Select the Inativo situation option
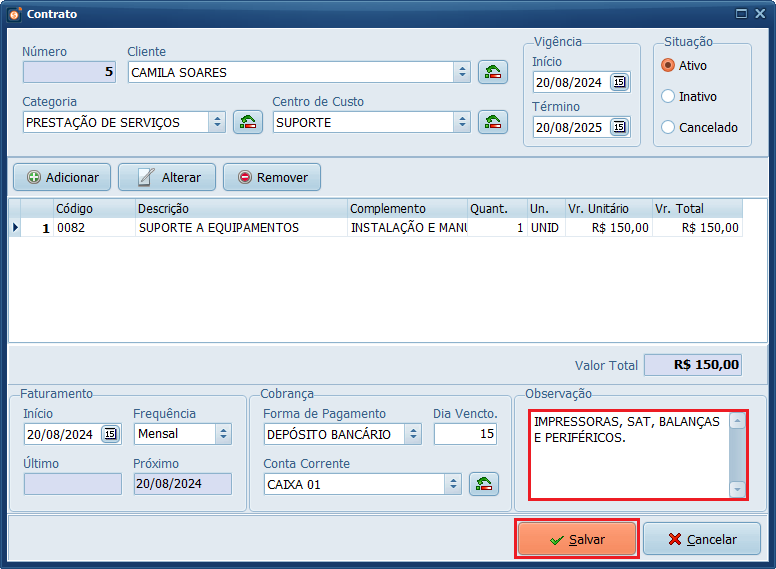776x569 pixels. tap(668, 97)
